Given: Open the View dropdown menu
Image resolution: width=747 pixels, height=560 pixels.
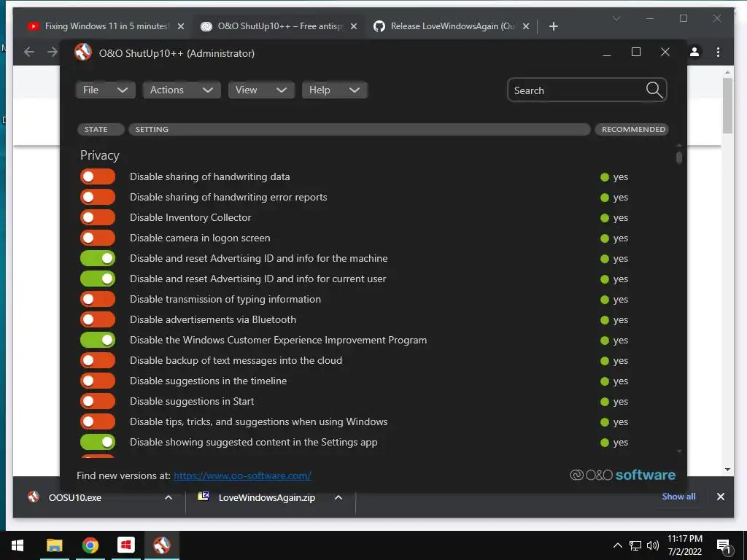Looking at the screenshot, I should [x=261, y=90].
